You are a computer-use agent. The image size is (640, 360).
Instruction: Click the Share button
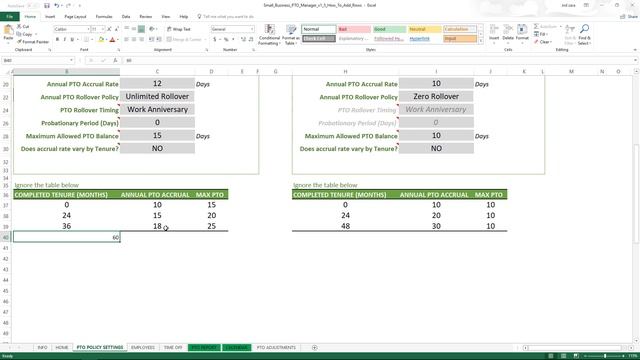(629, 17)
